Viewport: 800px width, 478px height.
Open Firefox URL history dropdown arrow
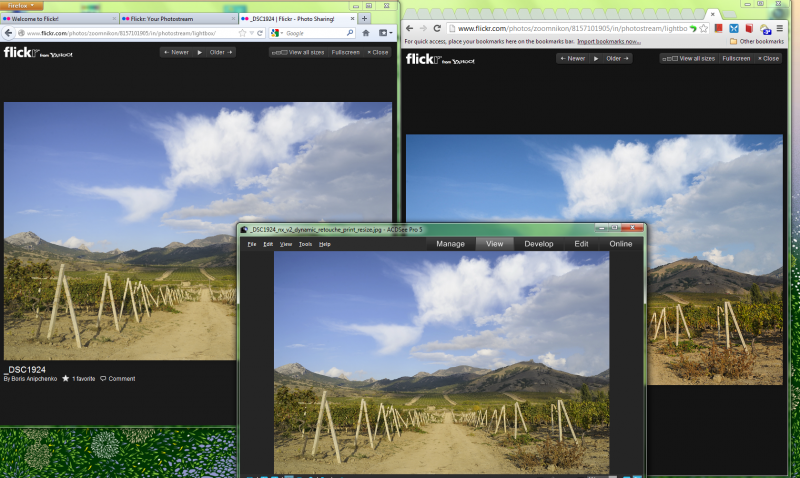252,33
